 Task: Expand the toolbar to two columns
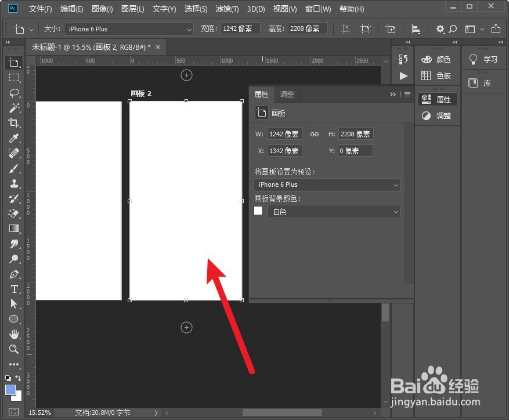[x=8, y=42]
